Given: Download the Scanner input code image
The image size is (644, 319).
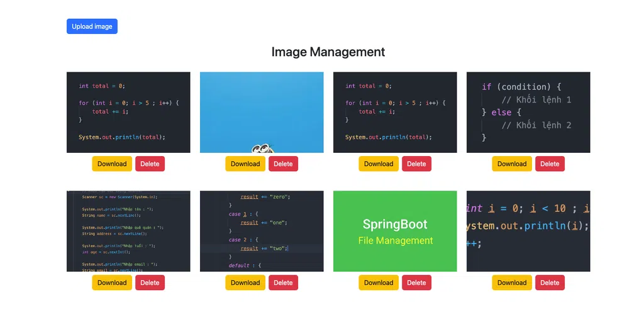Looking at the screenshot, I should 112,283.
